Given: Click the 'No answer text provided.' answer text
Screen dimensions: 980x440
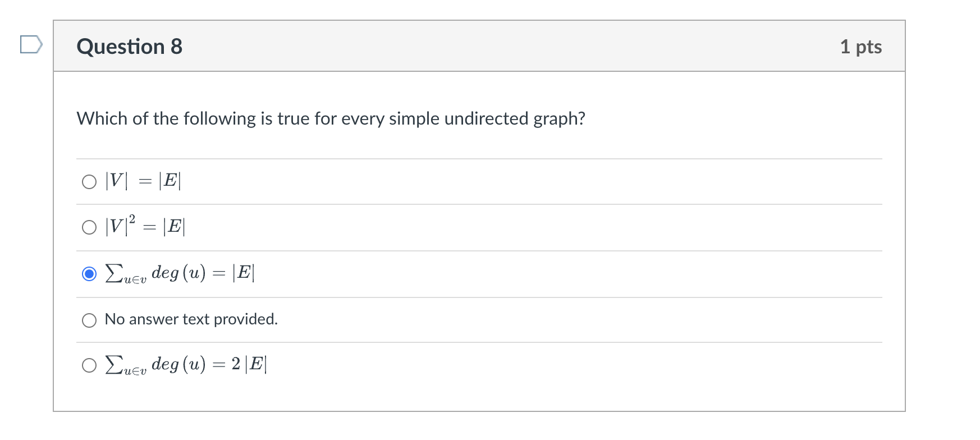Looking at the screenshot, I should (x=191, y=319).
